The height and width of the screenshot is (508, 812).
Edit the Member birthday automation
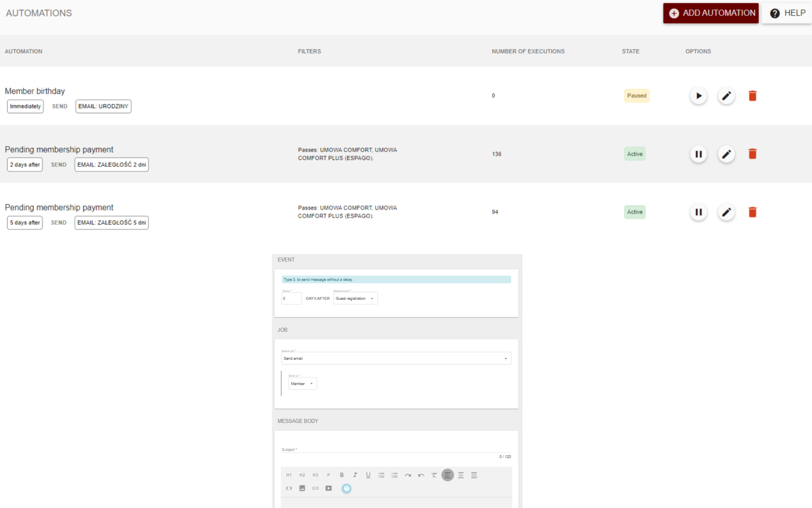tap(726, 96)
